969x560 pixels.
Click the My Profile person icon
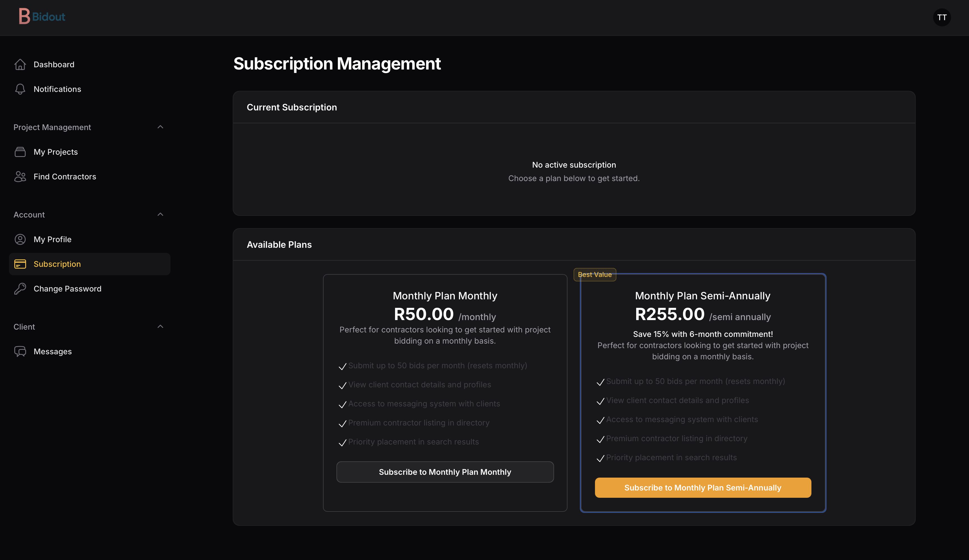click(20, 239)
